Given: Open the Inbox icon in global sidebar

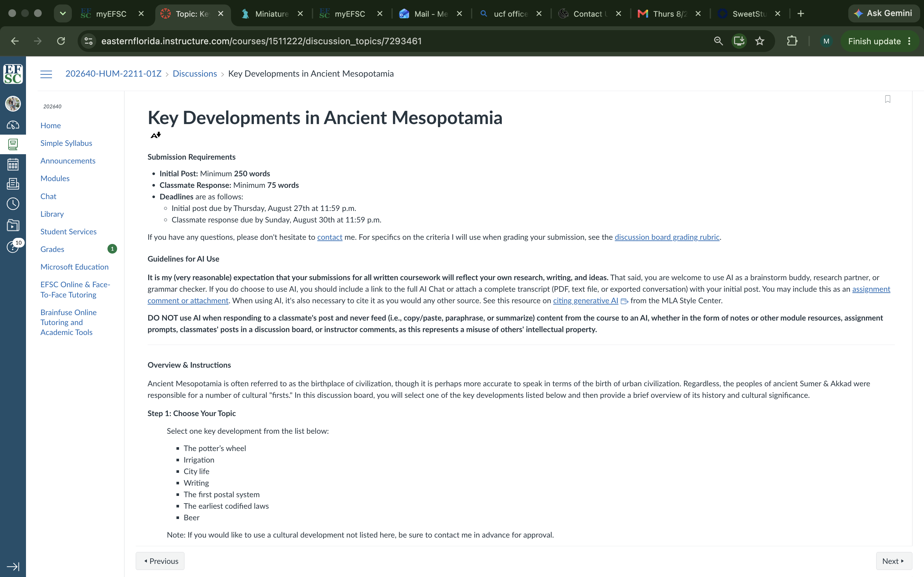Looking at the screenshot, I should click(x=13, y=184).
